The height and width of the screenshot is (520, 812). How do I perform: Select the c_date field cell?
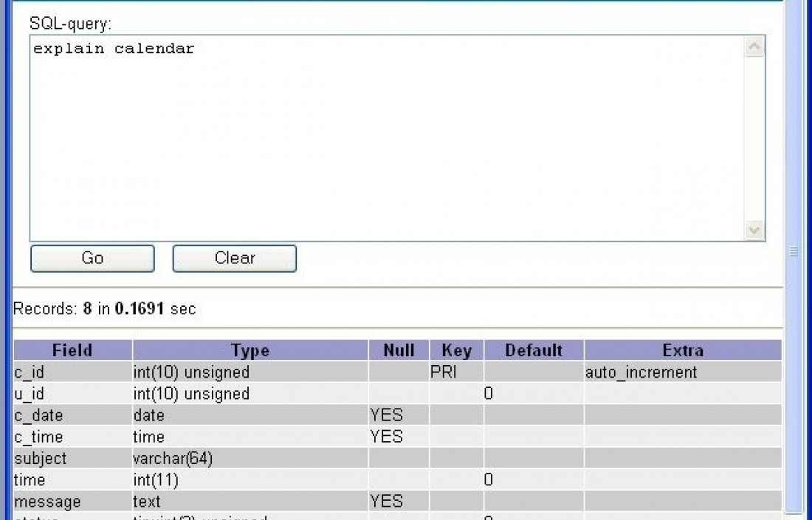click(x=72, y=415)
